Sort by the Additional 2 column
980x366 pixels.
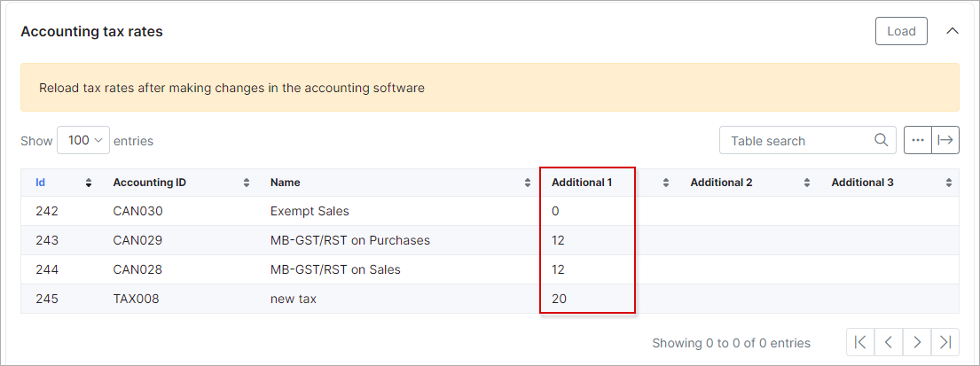(721, 183)
